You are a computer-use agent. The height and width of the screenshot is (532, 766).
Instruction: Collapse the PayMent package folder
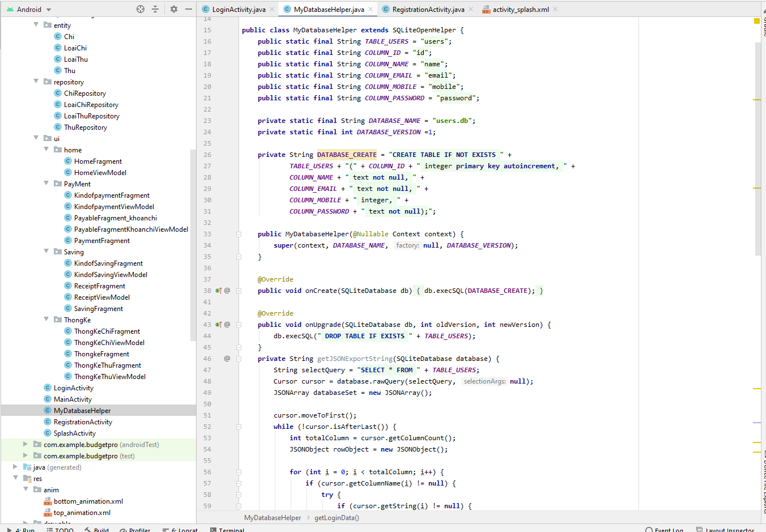(x=46, y=183)
